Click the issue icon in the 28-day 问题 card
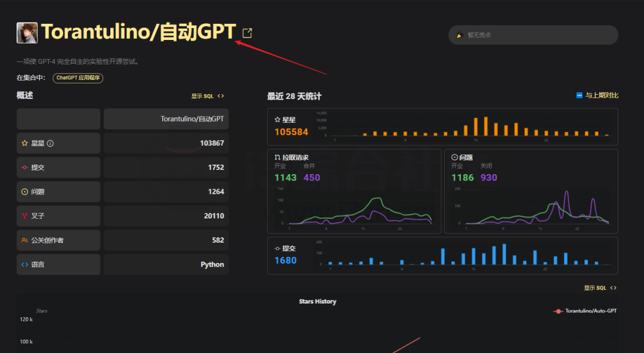This screenshot has width=644, height=353. [x=454, y=157]
